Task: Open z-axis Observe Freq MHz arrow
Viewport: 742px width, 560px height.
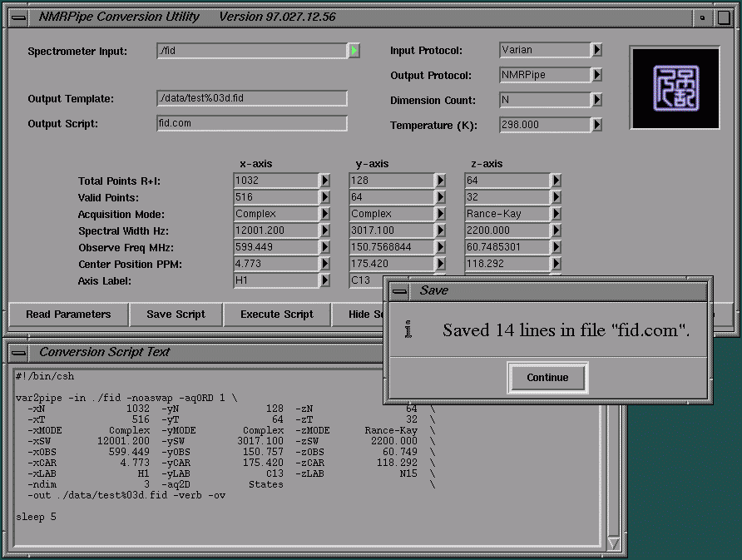Action: (x=556, y=247)
